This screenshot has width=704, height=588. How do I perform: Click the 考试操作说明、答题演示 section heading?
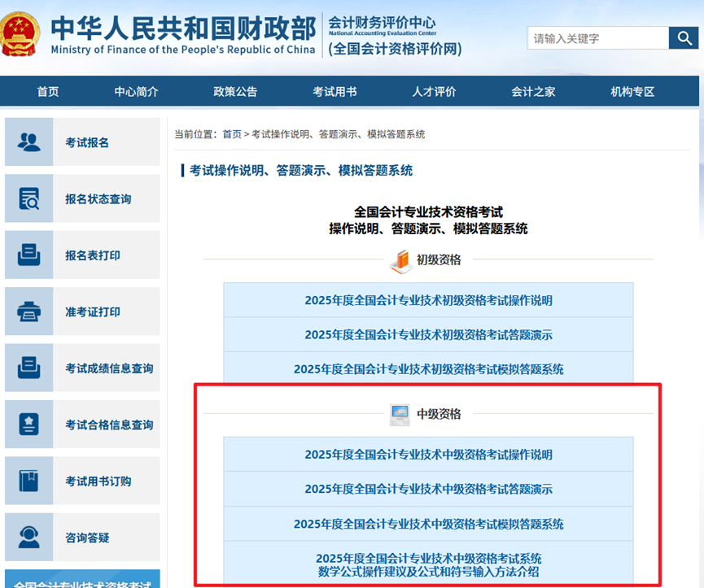[301, 171]
